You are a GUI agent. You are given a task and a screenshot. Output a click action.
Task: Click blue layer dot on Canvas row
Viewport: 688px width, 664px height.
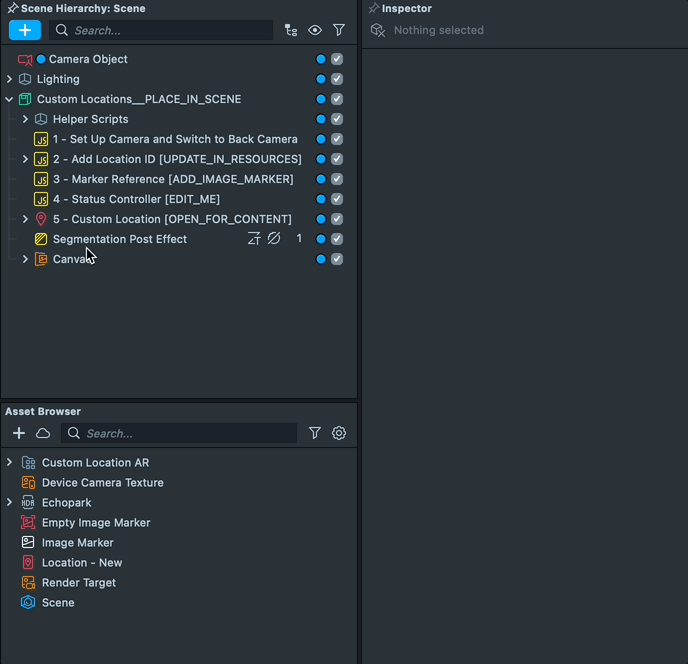click(x=321, y=259)
